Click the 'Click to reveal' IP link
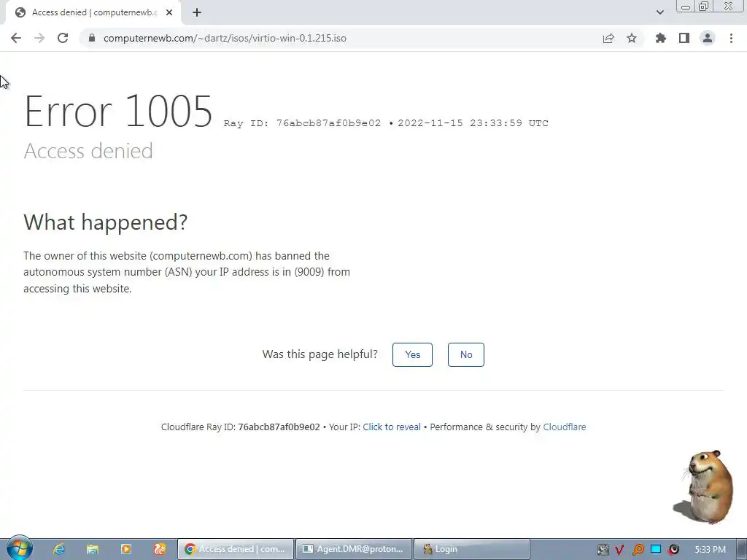The width and height of the screenshot is (747, 560). [392, 427]
